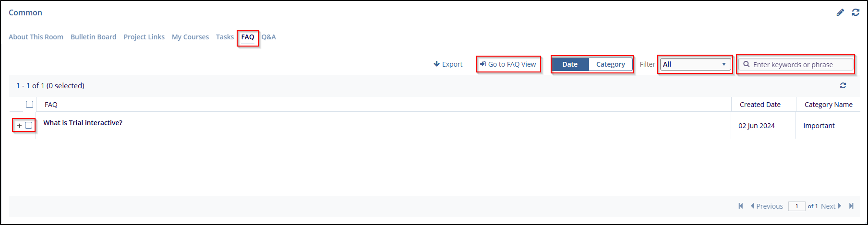
Task: Go to Next page
Action: pos(831,206)
